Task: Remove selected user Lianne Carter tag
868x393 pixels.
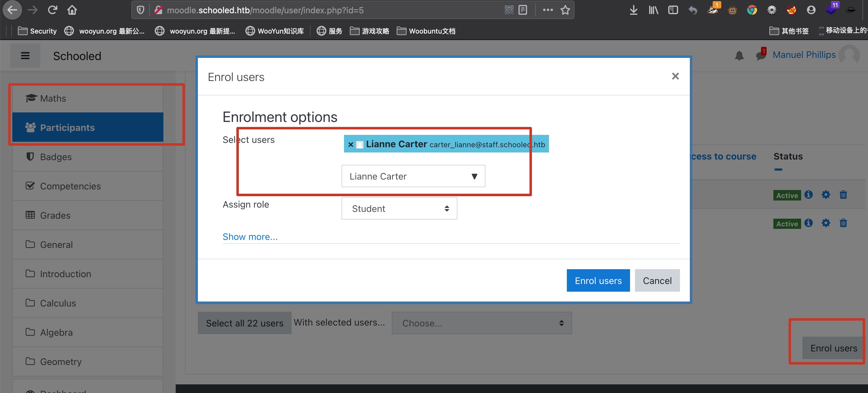Action: tap(350, 144)
